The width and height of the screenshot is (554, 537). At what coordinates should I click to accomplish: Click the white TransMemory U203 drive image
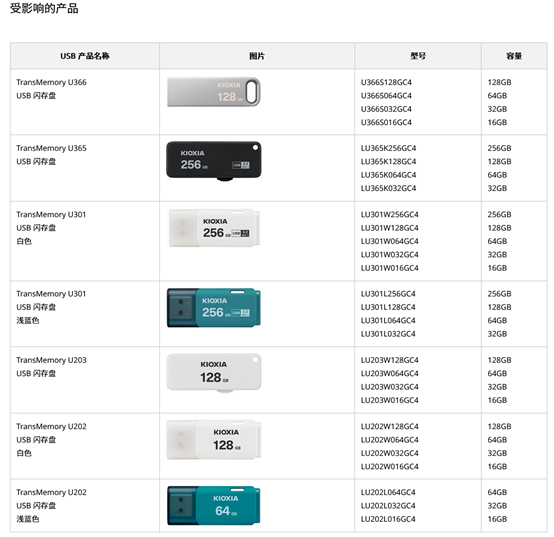(214, 373)
